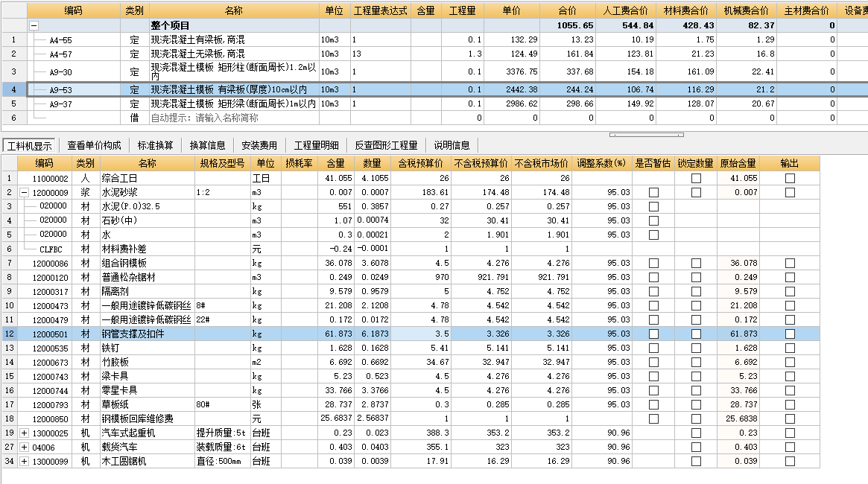Click the 调整系数(%) column header

click(x=602, y=163)
